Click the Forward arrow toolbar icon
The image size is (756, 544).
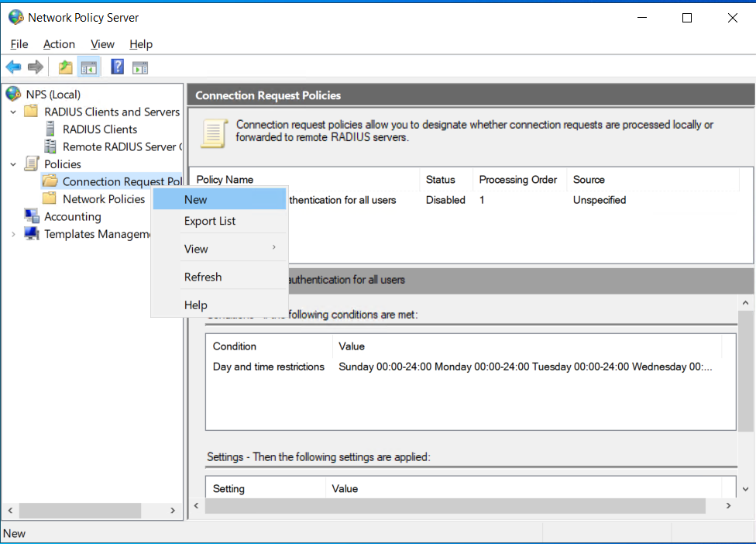point(35,67)
